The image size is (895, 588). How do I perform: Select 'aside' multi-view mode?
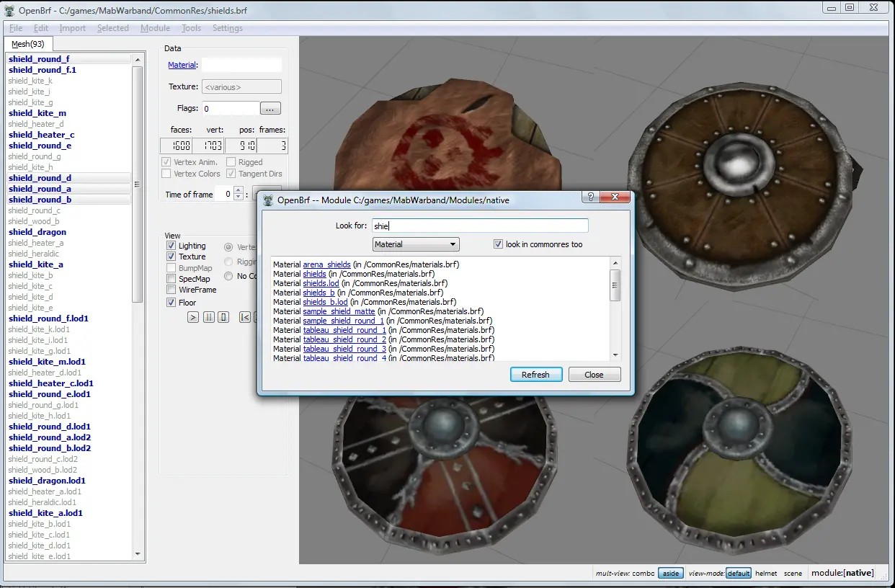pos(670,573)
